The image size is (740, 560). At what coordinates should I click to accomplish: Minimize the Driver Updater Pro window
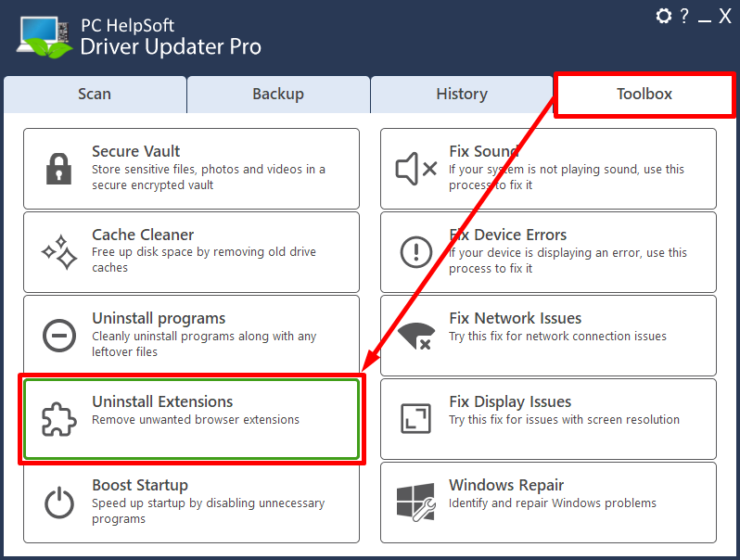(x=705, y=20)
